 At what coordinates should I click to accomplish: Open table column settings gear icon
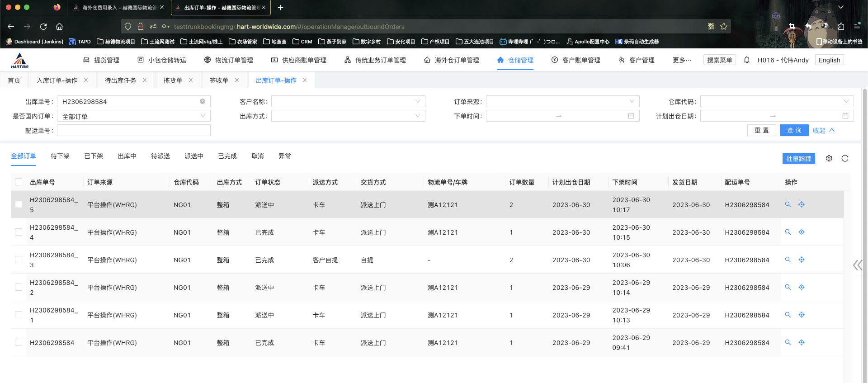tap(829, 158)
